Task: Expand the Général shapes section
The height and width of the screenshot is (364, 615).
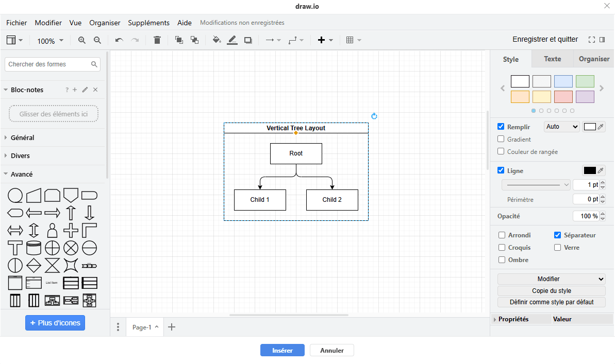Action: click(22, 137)
